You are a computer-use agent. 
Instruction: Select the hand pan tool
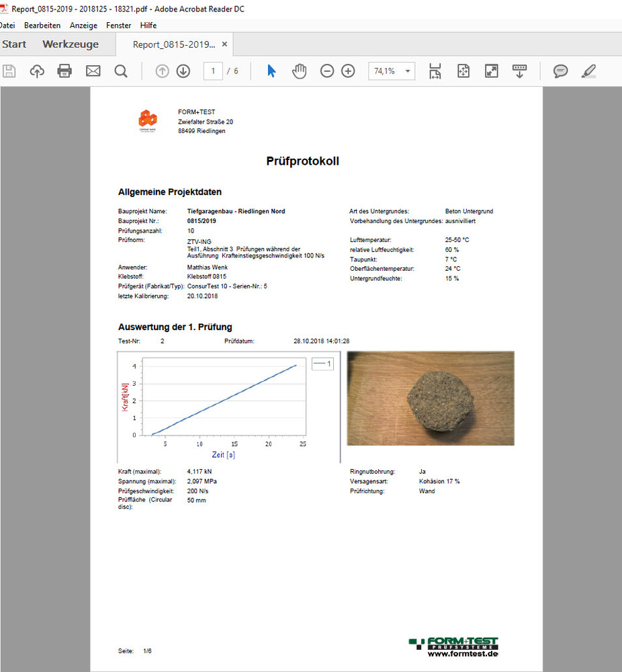(299, 71)
